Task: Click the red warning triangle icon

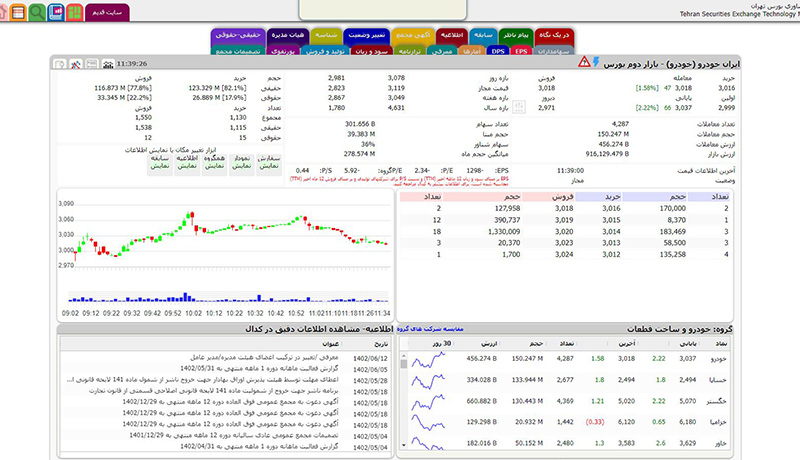Action: tap(584, 62)
